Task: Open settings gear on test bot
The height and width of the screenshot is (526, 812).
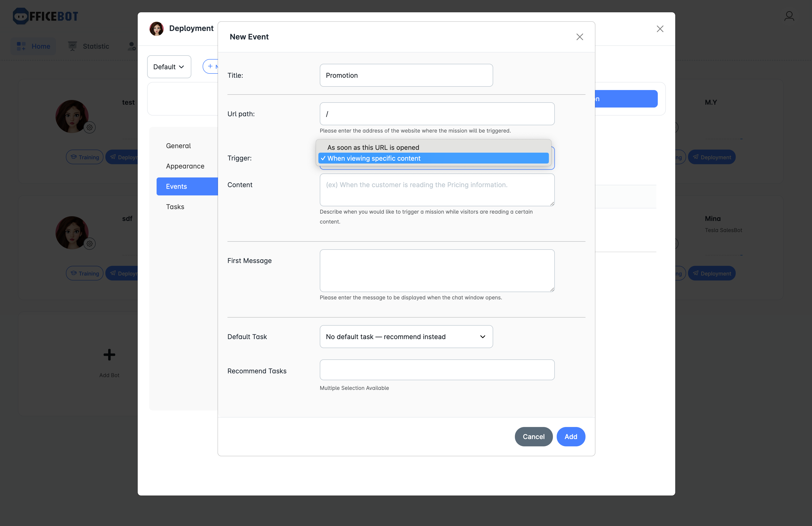Action: click(90, 127)
